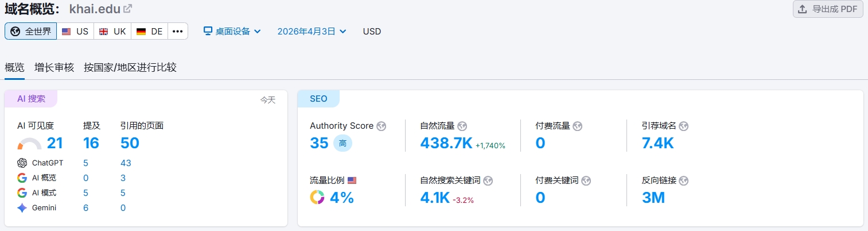Click 导出成 PDF button
The image size is (868, 231).
tap(828, 9)
